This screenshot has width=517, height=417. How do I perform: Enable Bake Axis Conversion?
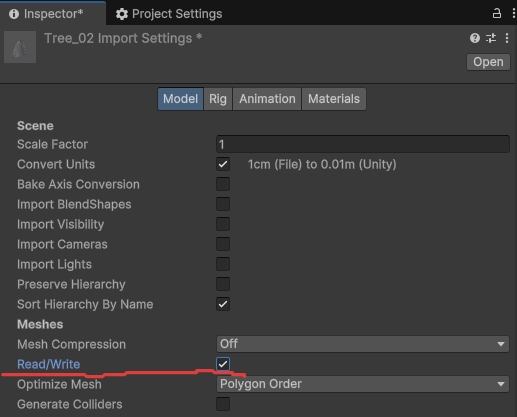[x=223, y=184]
